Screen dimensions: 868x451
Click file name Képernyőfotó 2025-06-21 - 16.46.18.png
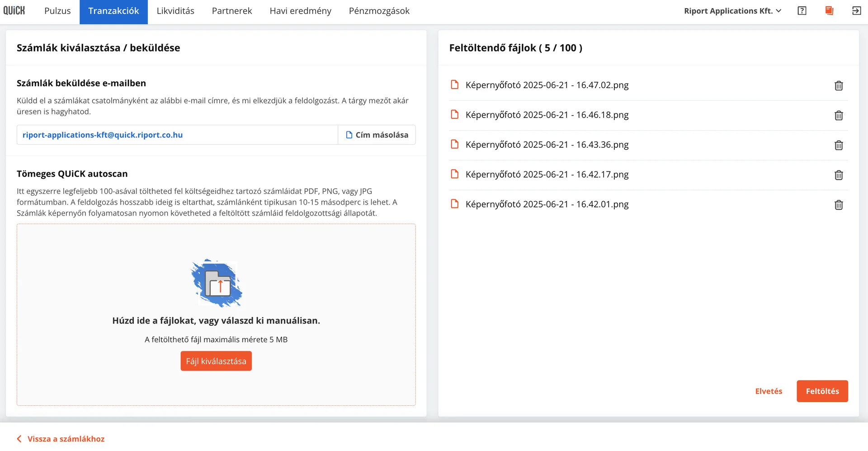pos(547,115)
